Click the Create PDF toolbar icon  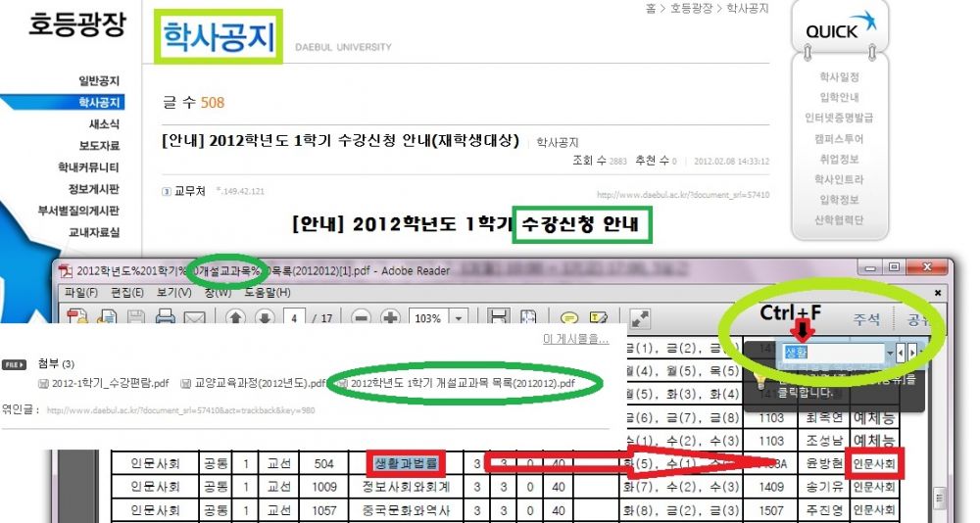76,316
